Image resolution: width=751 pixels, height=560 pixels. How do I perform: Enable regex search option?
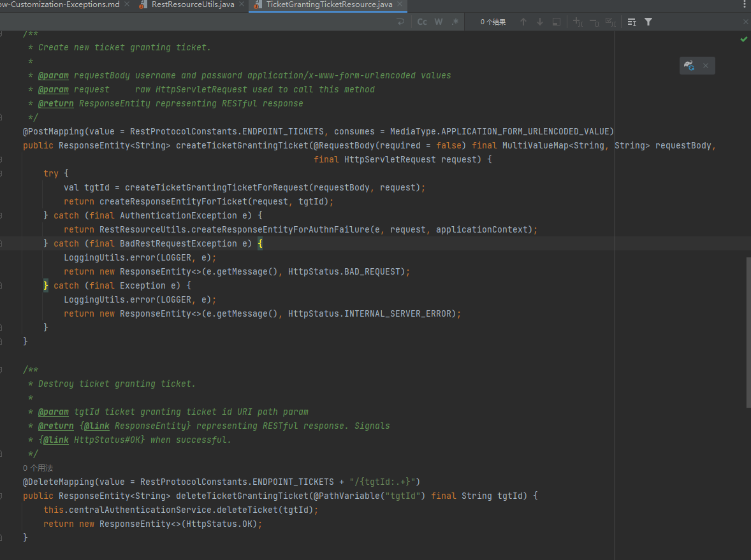[455, 22]
